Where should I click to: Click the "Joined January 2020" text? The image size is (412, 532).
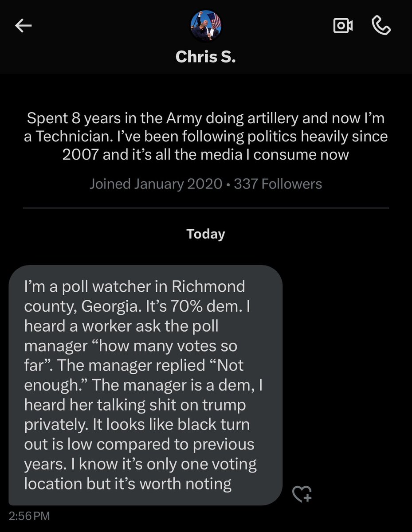point(156,184)
